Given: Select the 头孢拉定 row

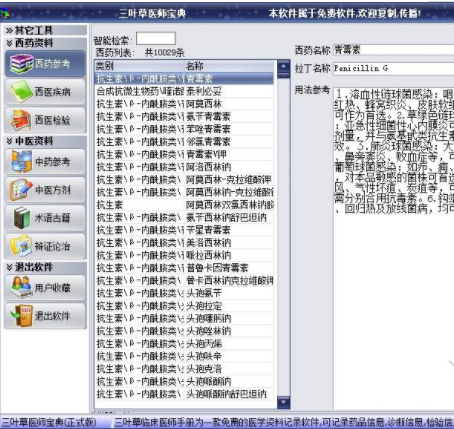Looking at the screenshot, I should coord(184,306).
